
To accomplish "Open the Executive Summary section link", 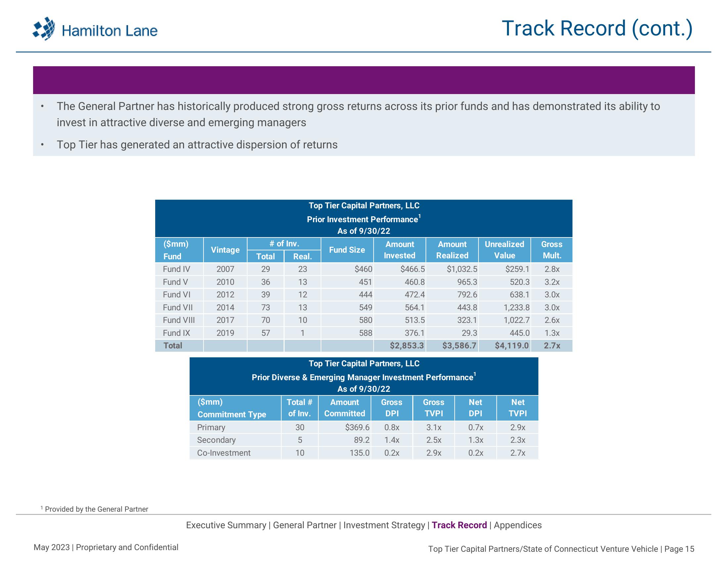I will [226, 525].
